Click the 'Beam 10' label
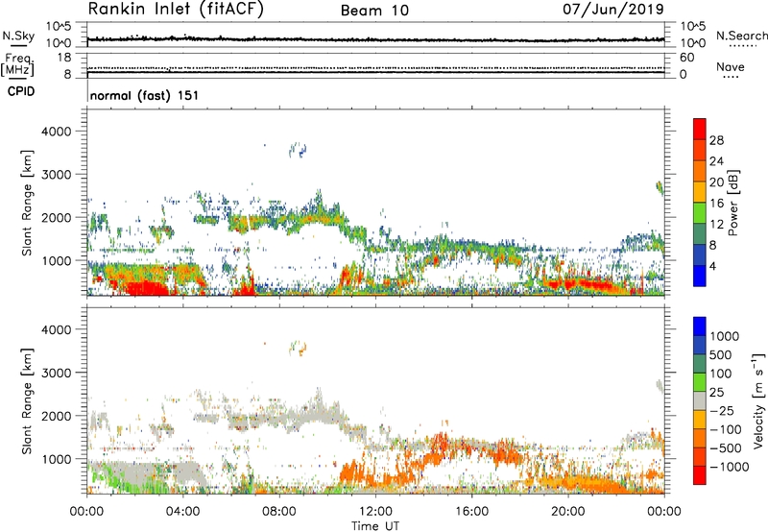 (x=374, y=11)
